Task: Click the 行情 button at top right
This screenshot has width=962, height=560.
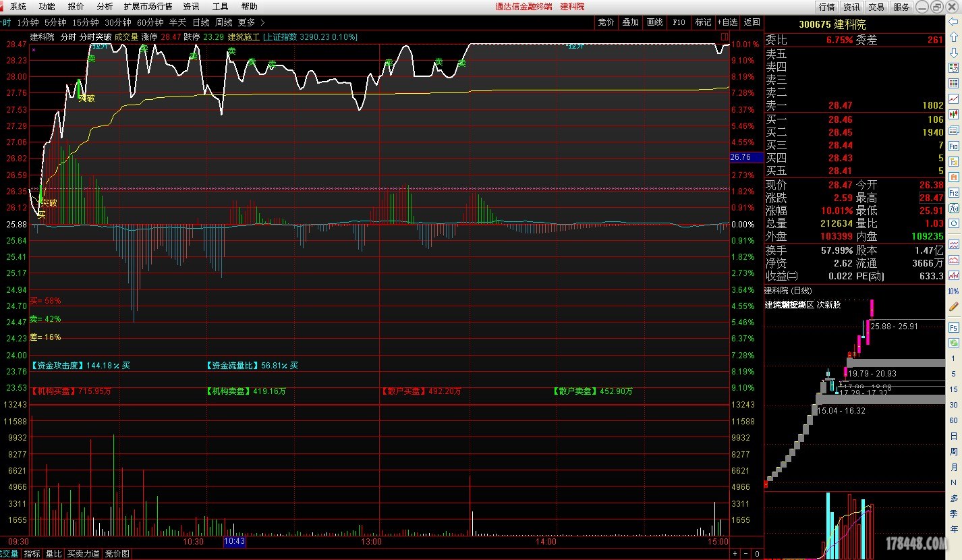Action: (826, 7)
